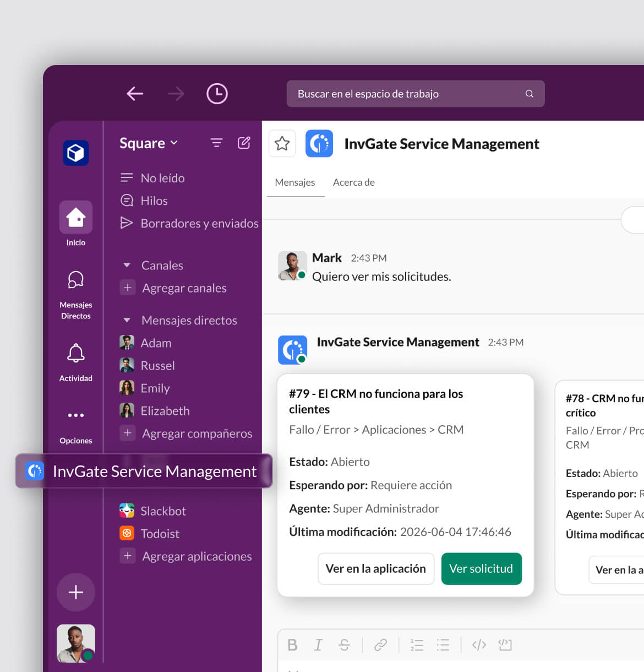Insert a link with chain icon
The width and height of the screenshot is (644, 672).
click(x=380, y=644)
